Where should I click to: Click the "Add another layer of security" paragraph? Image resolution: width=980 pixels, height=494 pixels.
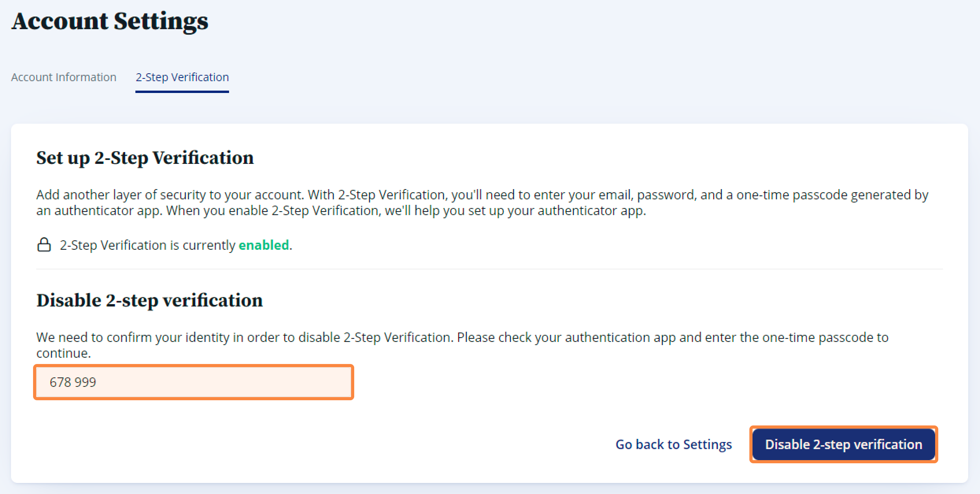pyautogui.click(x=482, y=202)
